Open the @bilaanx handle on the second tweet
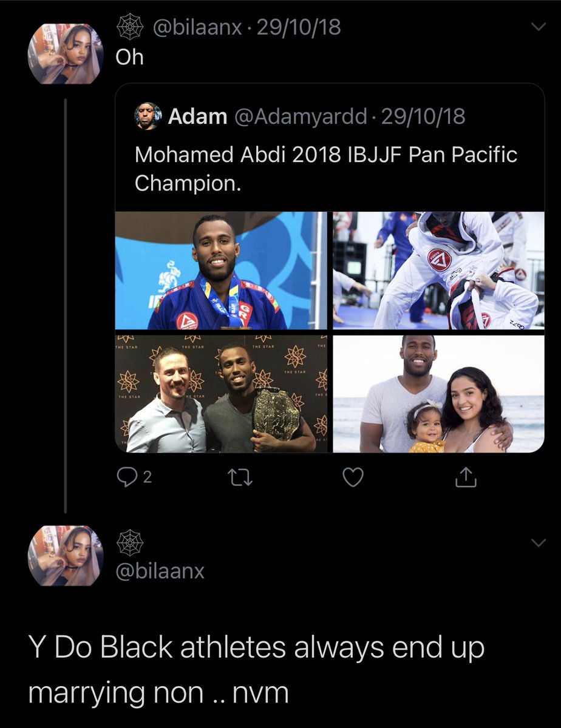 [x=160, y=571]
